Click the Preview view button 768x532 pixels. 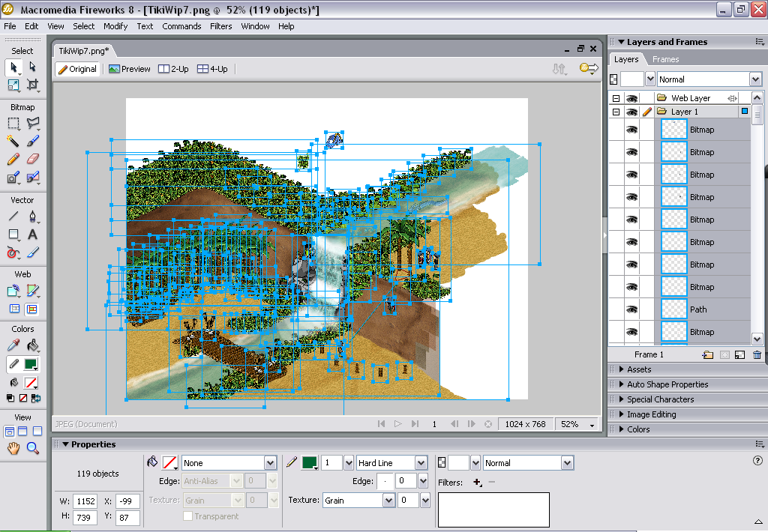click(x=129, y=69)
